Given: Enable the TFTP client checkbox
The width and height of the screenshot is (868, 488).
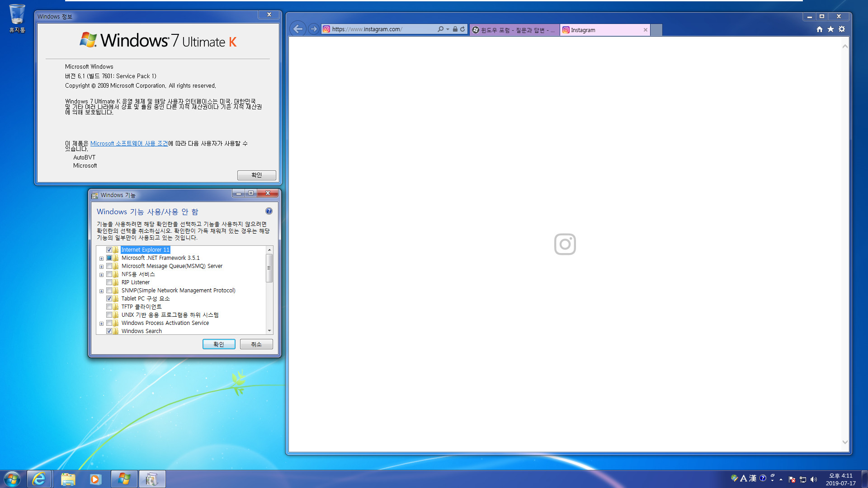Looking at the screenshot, I should pos(109,307).
